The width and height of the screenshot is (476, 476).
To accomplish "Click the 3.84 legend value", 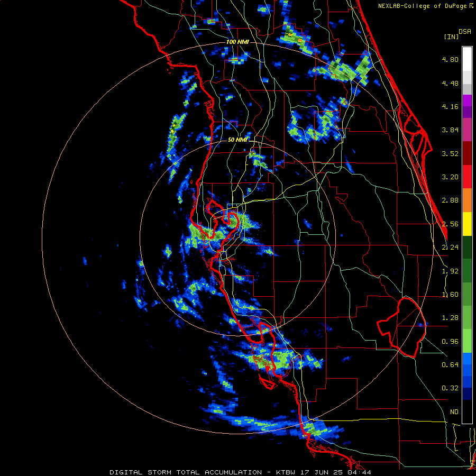I will coord(450,130).
